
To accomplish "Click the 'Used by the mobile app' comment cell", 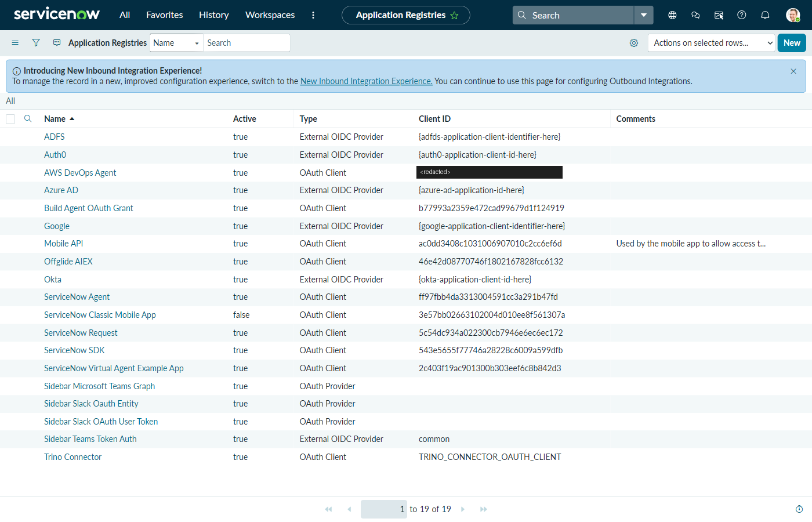I will tap(691, 244).
